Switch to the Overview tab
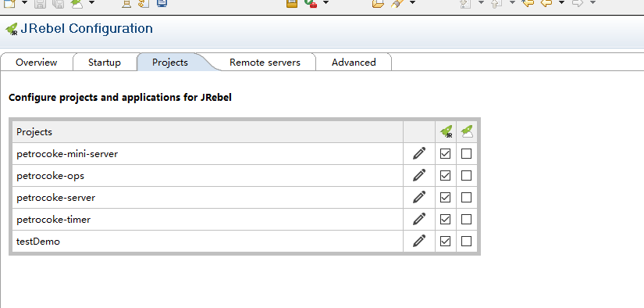The image size is (644, 308). 36,63
